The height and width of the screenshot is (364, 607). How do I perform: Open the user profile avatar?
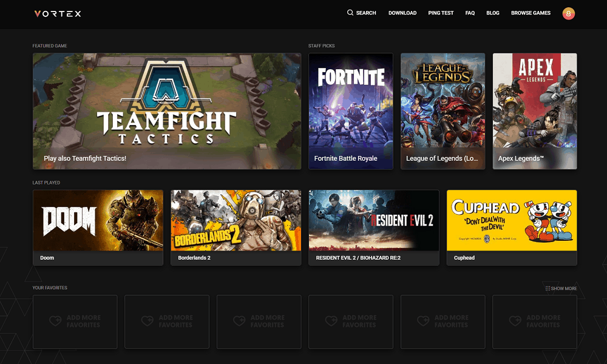pos(568,13)
